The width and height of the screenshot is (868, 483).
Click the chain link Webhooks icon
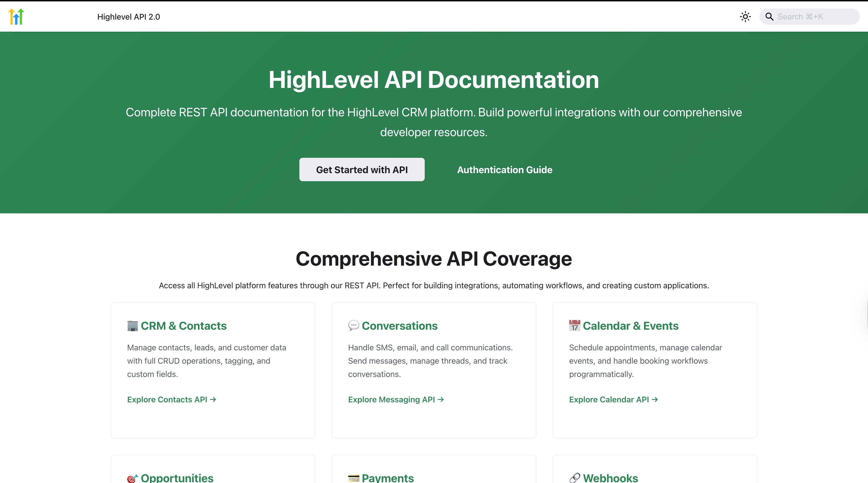pos(574,478)
